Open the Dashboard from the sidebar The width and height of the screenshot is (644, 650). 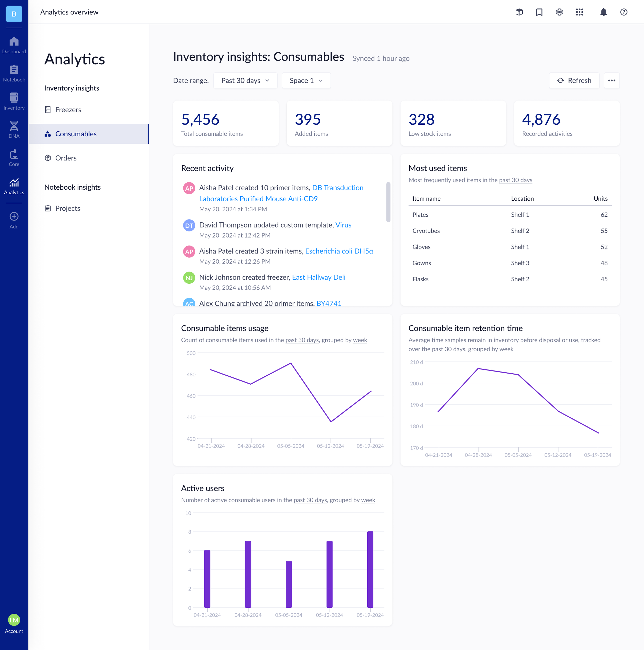coord(14,45)
